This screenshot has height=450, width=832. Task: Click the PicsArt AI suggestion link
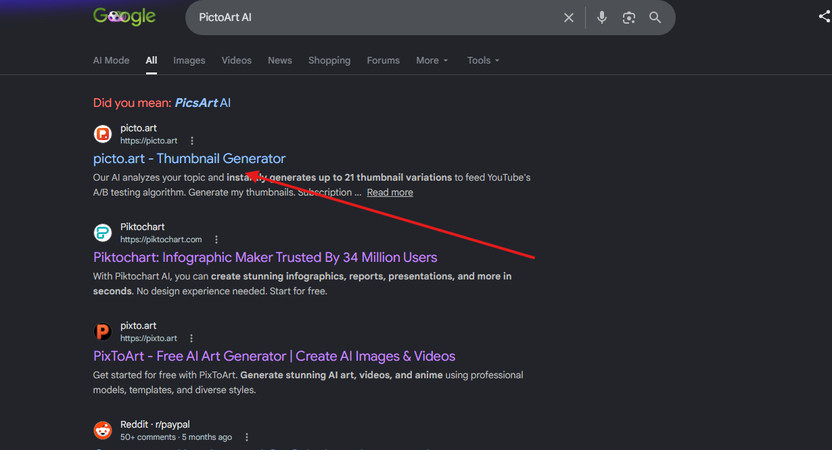(x=203, y=103)
